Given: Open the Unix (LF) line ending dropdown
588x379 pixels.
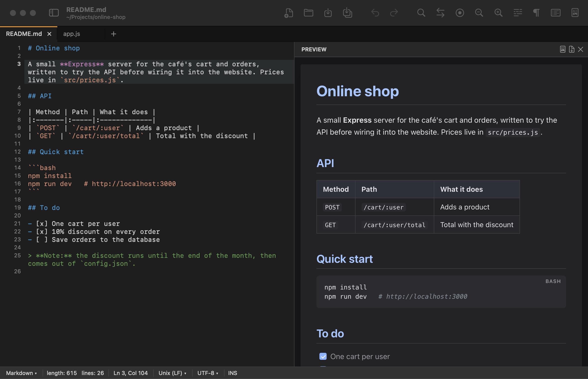Looking at the screenshot, I should [172, 373].
